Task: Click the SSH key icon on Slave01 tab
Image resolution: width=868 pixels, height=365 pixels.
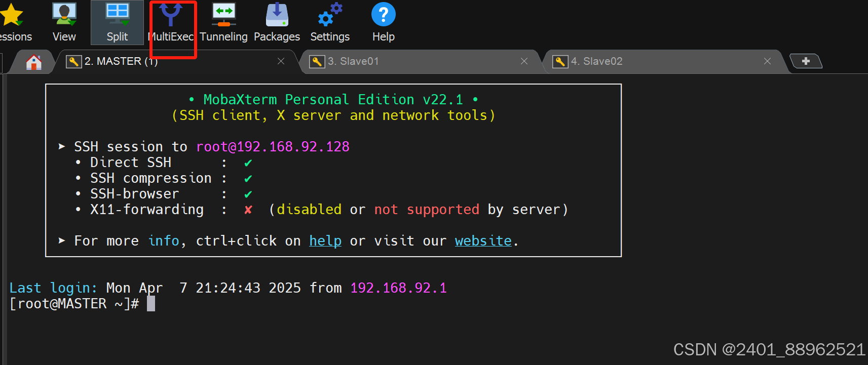Action: click(x=317, y=62)
